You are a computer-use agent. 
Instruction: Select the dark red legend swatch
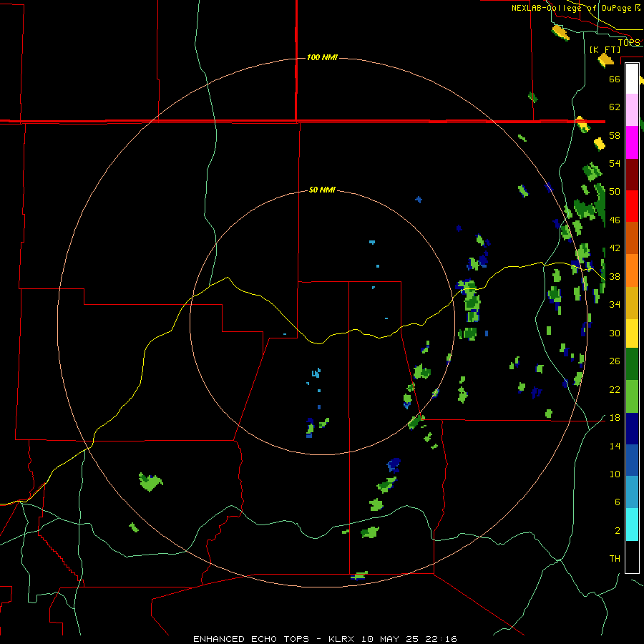click(x=632, y=175)
